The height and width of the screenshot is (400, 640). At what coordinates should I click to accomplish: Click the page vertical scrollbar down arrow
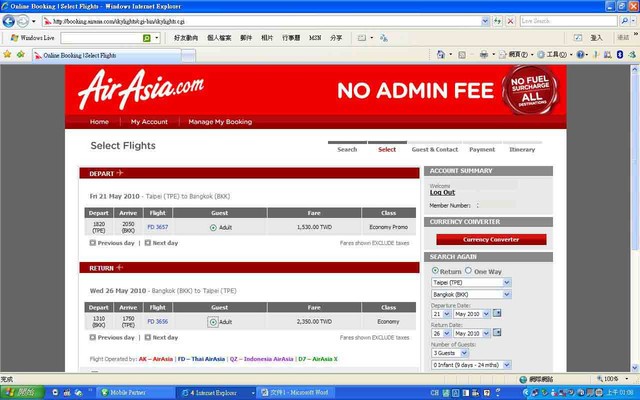[x=635, y=367]
